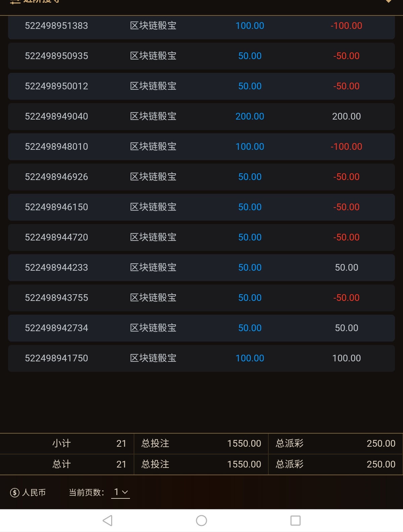The width and height of the screenshot is (403, 532).
Task: Tap the row with ID 522498944233
Action: pyautogui.click(x=56, y=268)
